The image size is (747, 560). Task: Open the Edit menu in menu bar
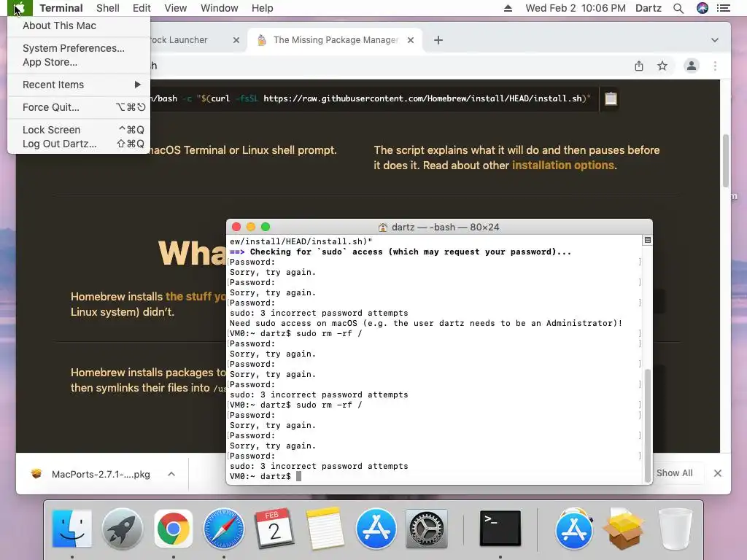point(142,8)
